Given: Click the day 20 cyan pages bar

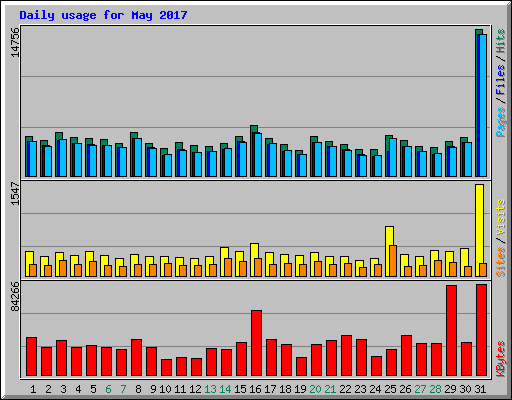Looking at the screenshot, I should tap(318, 159).
